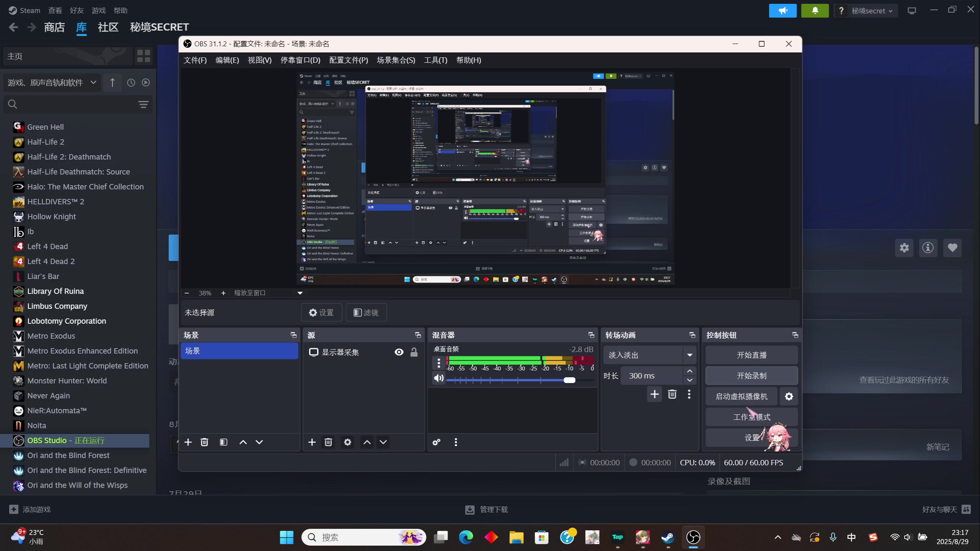This screenshot has height=551, width=980.
Task: Toggle lock on 显示器采集 source
Action: coord(414,352)
